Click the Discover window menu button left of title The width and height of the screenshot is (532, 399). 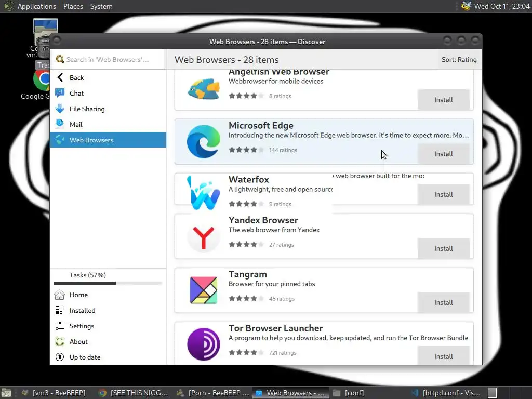[x=57, y=41]
